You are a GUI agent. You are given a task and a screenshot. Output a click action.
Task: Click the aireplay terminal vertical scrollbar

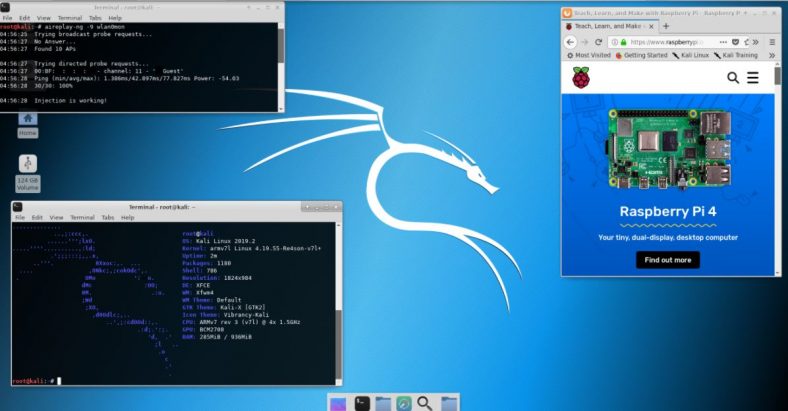pos(281,67)
